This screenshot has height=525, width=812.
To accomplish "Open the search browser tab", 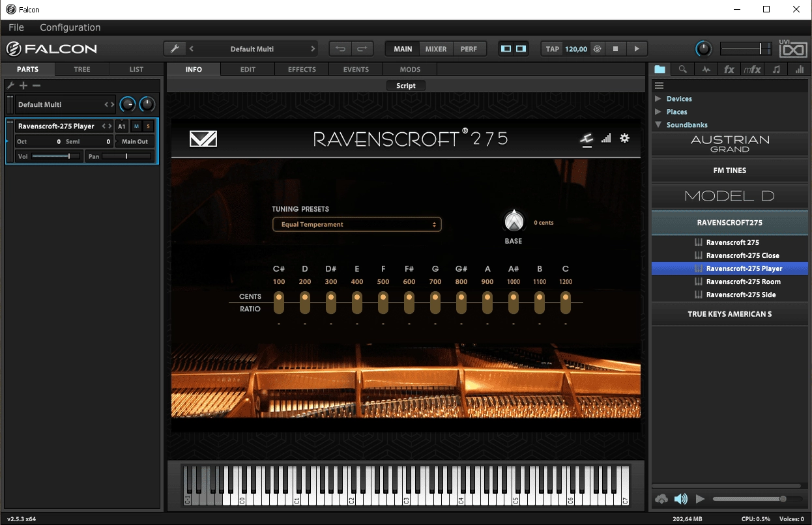I will (x=682, y=69).
